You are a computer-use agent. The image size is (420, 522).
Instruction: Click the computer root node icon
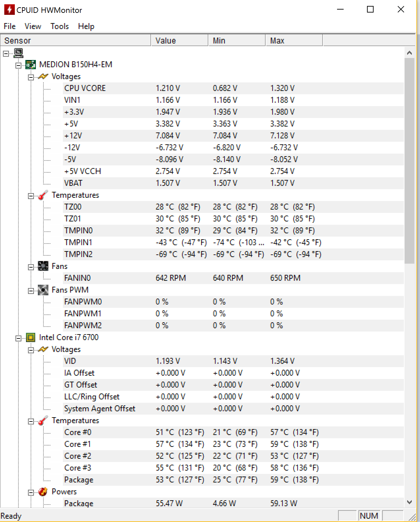18,53
